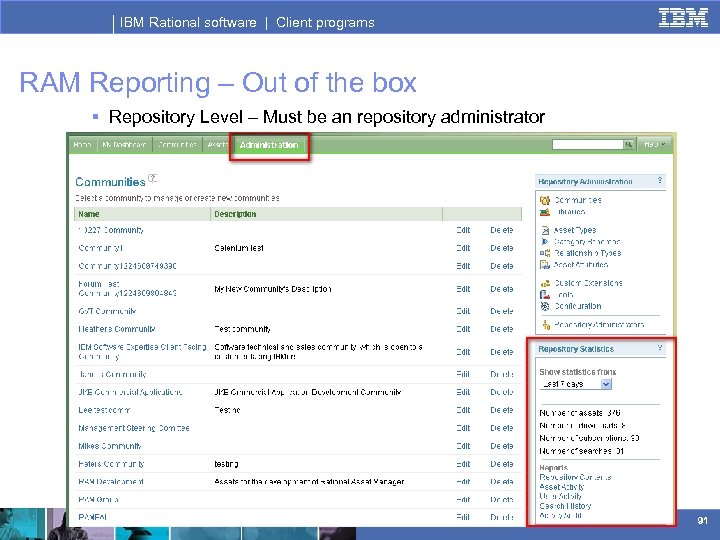Open help for Repository Administration panel
Viewport: 720px width, 540px height.
pos(660,180)
